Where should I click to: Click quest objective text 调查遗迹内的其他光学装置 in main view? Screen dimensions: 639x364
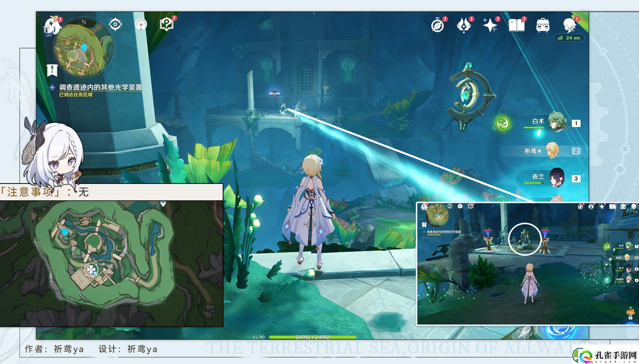(x=101, y=87)
